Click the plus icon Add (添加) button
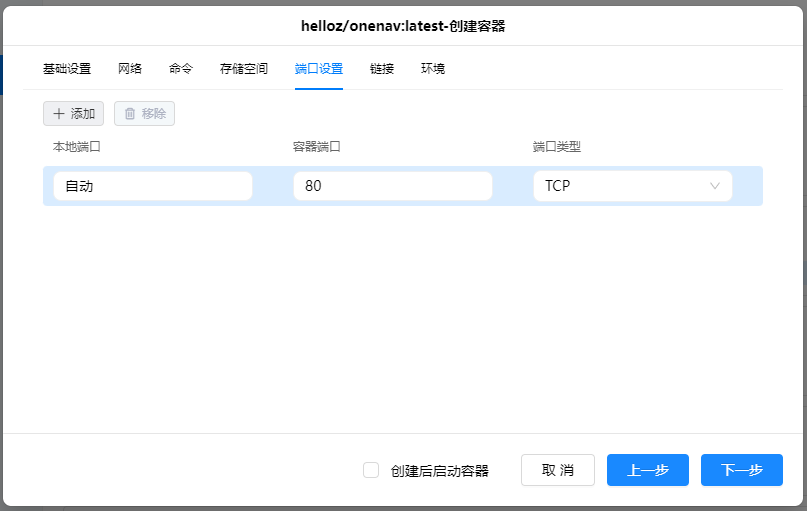This screenshot has height=511, width=807. pos(73,114)
